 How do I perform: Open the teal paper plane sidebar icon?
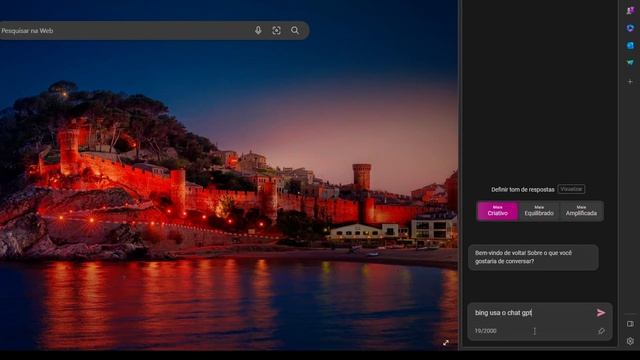coord(630,62)
